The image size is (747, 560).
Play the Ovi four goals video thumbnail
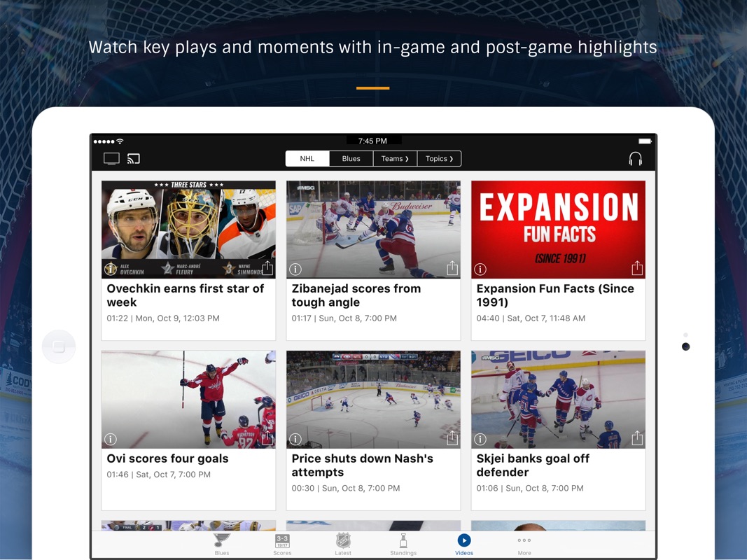point(188,400)
